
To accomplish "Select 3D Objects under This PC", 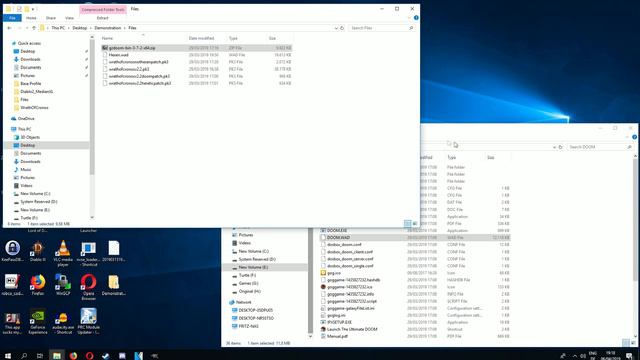I will (30, 137).
